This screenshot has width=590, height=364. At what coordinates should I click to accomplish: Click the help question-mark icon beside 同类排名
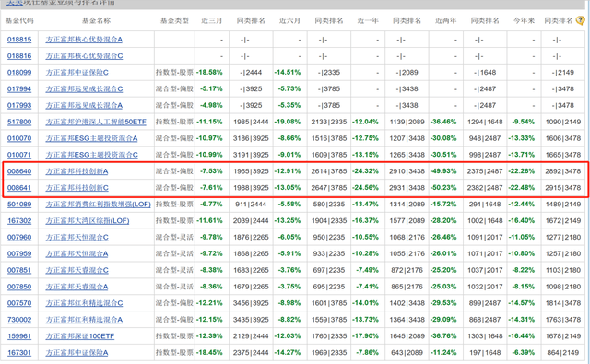581,20
